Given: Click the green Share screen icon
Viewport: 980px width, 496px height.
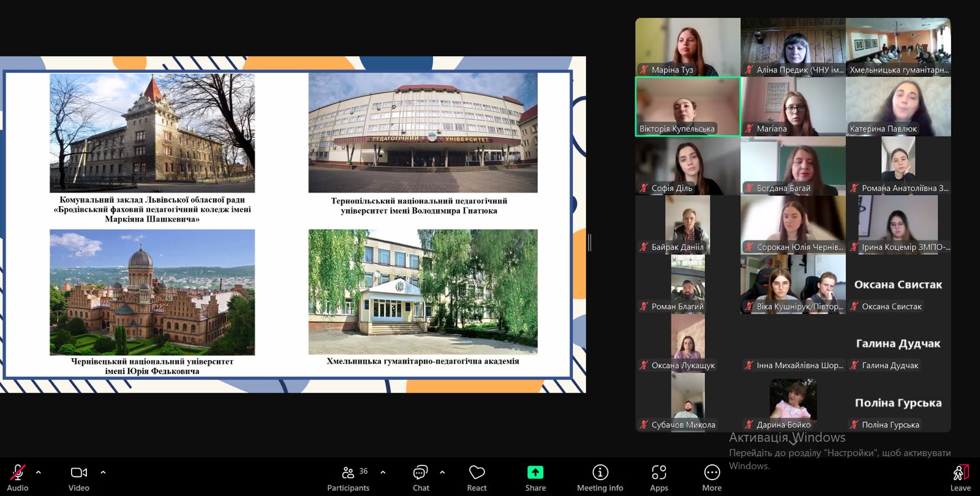Looking at the screenshot, I should pyautogui.click(x=535, y=472).
